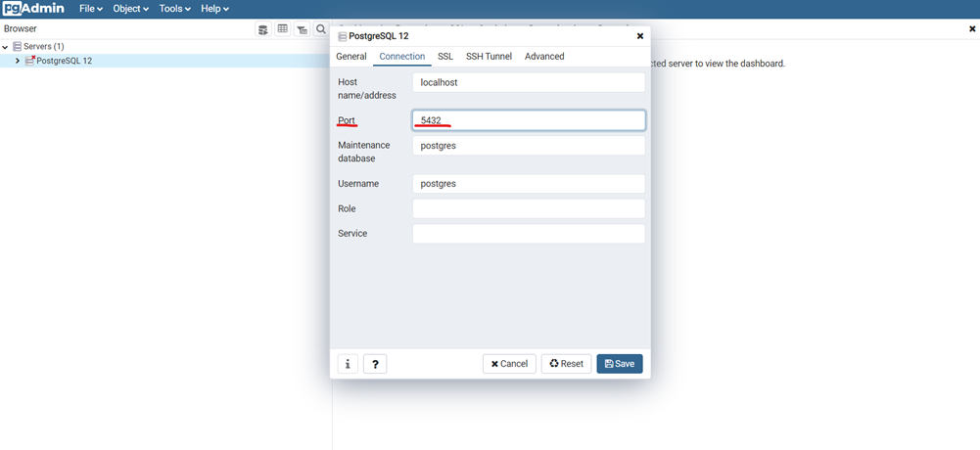Click the Username text field
The image size is (980, 450).
click(529, 184)
